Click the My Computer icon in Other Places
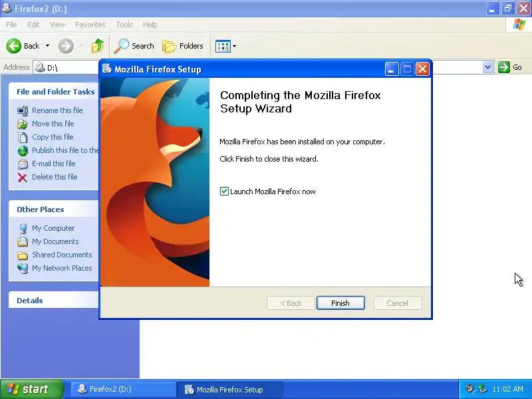The width and height of the screenshot is (532, 399). click(x=23, y=228)
